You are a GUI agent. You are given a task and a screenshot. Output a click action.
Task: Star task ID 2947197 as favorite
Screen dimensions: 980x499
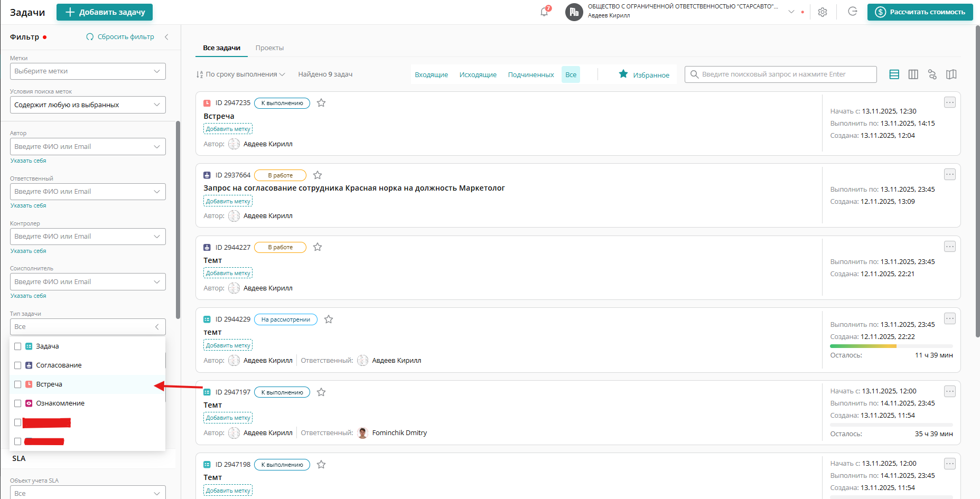321,392
